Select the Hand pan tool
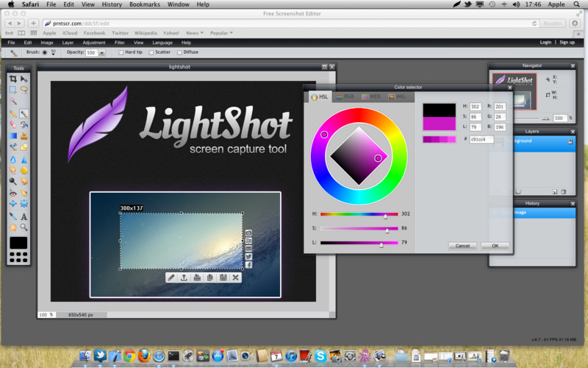 (13, 227)
